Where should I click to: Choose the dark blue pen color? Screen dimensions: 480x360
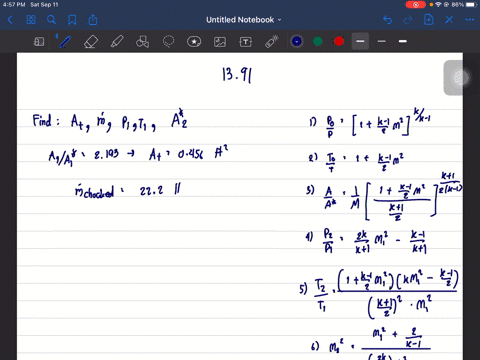tap(297, 41)
